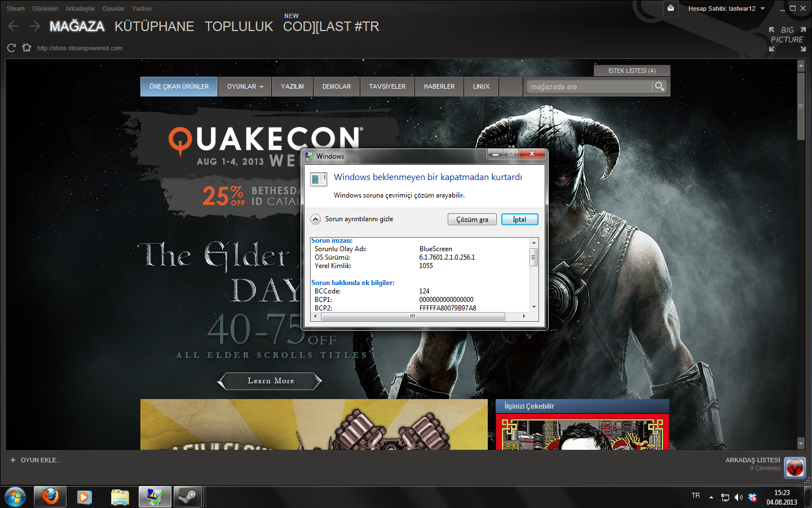Open the yellow featured game banner
This screenshot has height=508, width=812.
(314, 424)
